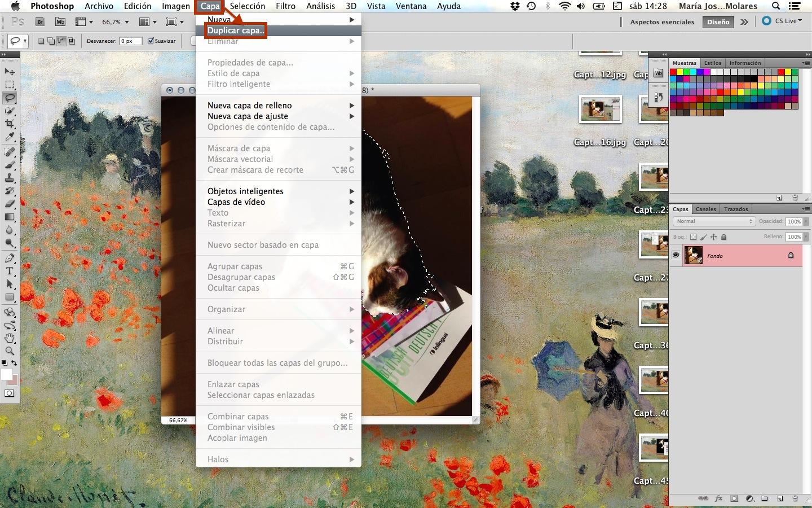812x508 pixels.
Task: Select the Lasso tool in the toolbar
Action: pyautogui.click(x=10, y=97)
